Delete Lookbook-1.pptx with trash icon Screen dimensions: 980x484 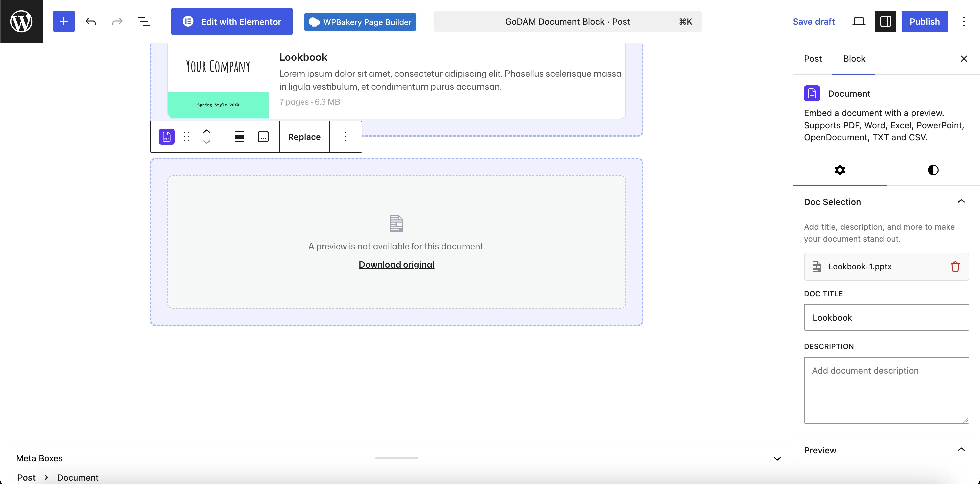click(955, 266)
